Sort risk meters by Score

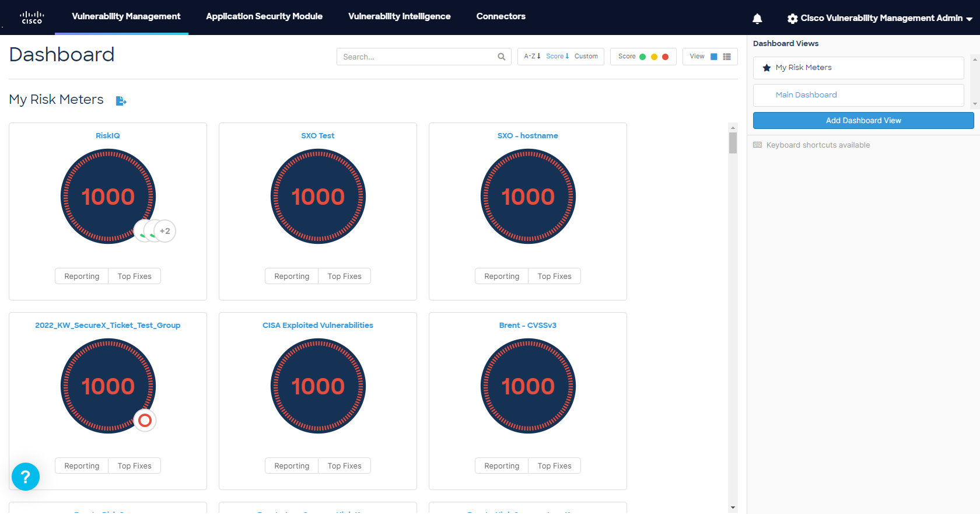[x=557, y=57]
